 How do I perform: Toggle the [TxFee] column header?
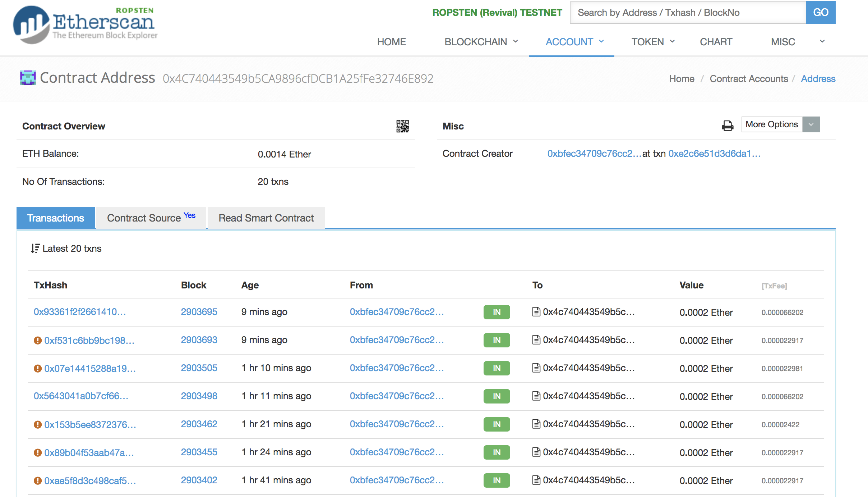pyautogui.click(x=774, y=286)
